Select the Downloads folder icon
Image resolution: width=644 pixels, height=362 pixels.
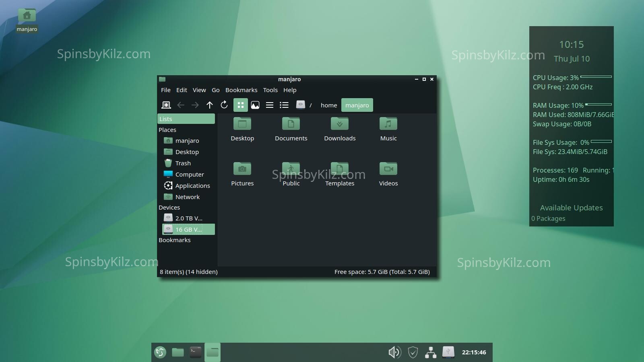[340, 123]
